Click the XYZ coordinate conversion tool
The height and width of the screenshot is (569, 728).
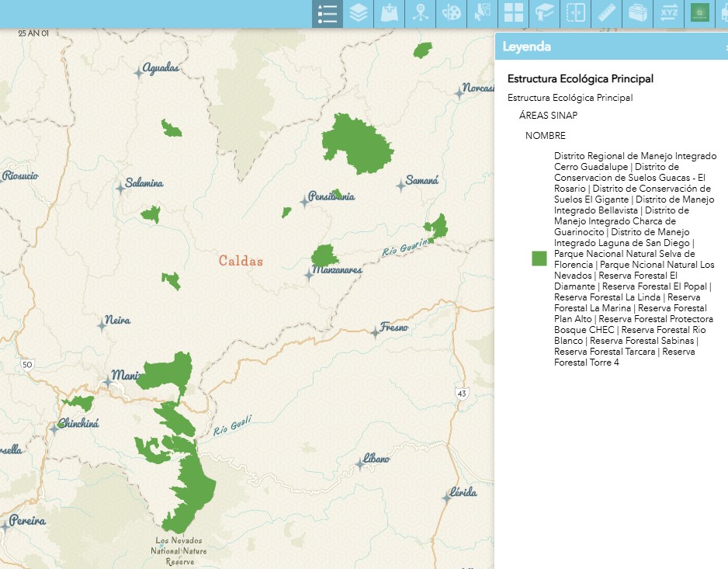click(x=668, y=14)
